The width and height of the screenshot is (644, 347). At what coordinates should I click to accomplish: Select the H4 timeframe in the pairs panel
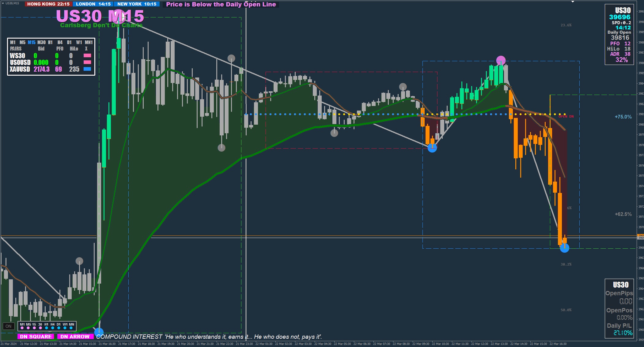(x=60, y=42)
